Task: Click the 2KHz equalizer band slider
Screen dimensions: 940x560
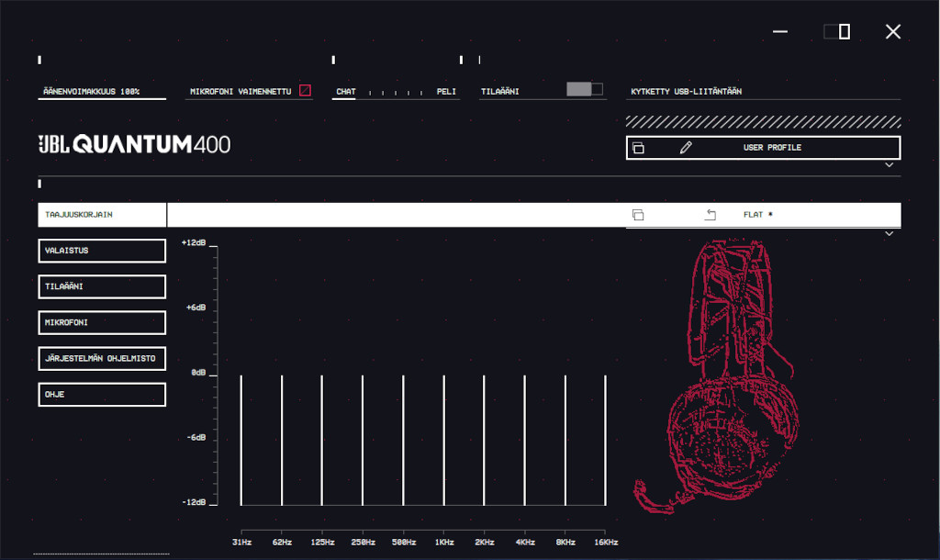Action: 485,440
